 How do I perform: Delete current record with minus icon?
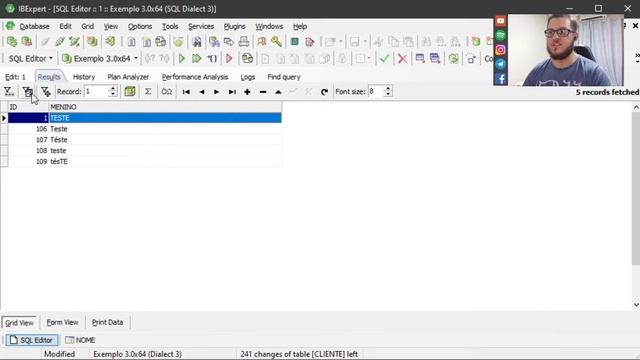(263, 92)
